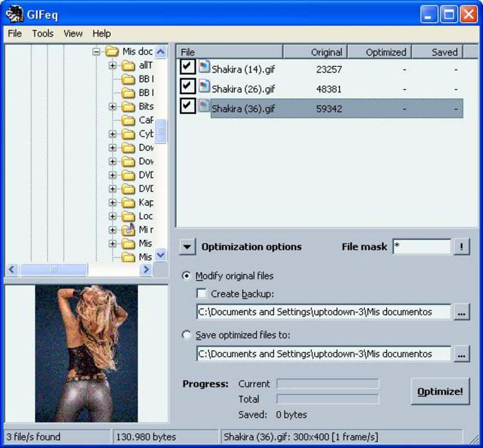Screen dimensions: 483x448
Task: Click the folder tree scroll right arrow
Action: (146, 269)
